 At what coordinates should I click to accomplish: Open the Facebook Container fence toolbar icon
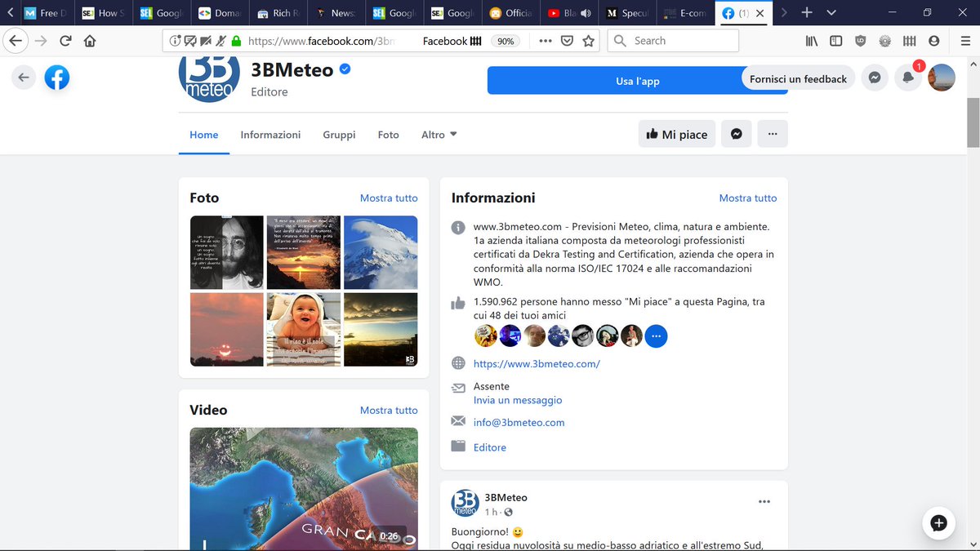click(x=909, y=41)
